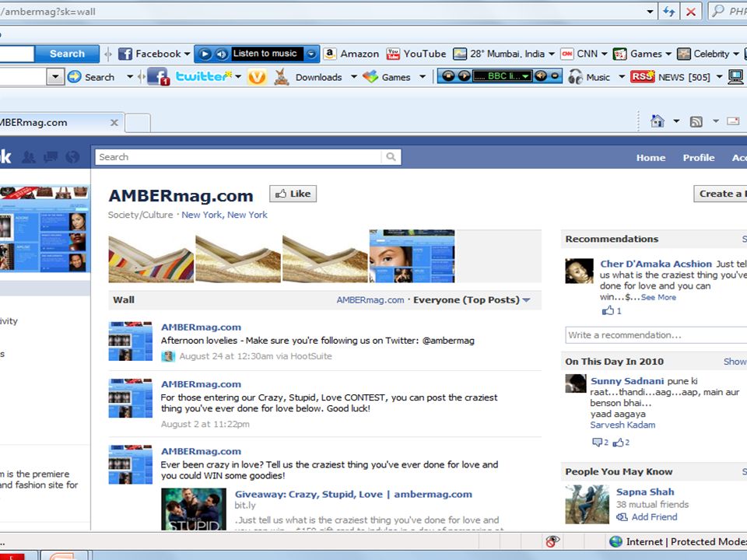Image resolution: width=747 pixels, height=560 pixels.
Task: Open the website screenshot photo thumbnail
Action: click(x=412, y=256)
